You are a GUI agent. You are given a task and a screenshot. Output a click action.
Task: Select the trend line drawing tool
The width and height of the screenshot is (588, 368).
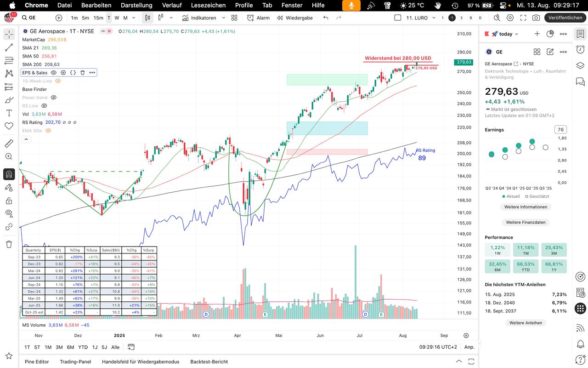pos(9,47)
